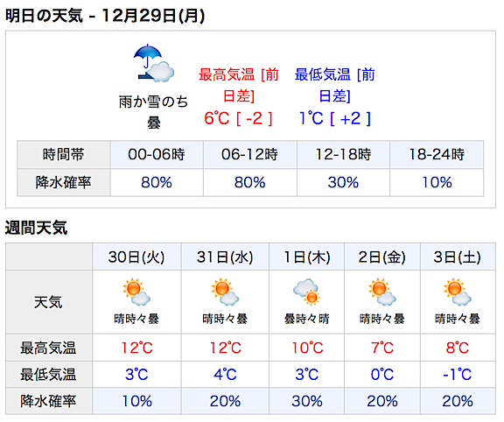504x422 pixels.
Task: Click the 00-06時 time slot header
Action: [x=157, y=154]
